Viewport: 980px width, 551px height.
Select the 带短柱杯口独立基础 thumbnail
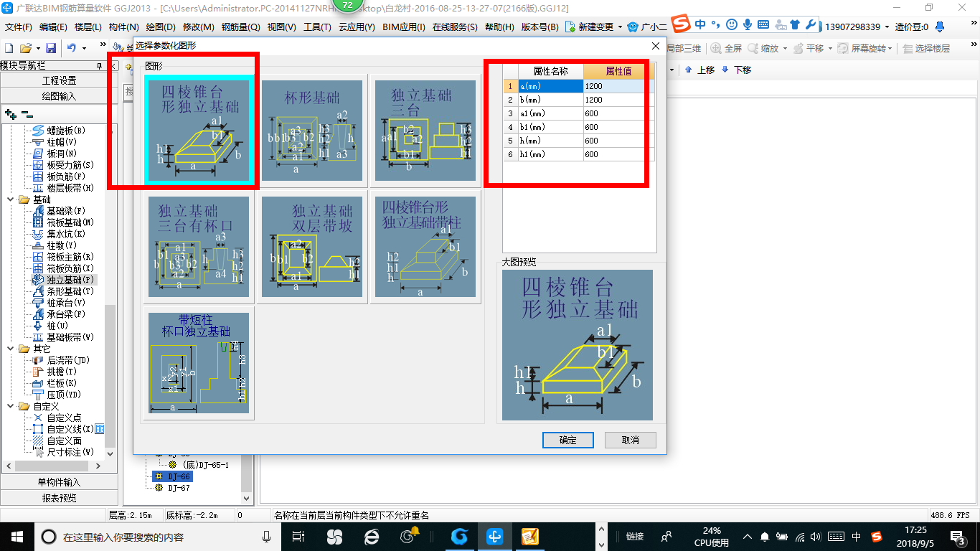[x=198, y=362]
